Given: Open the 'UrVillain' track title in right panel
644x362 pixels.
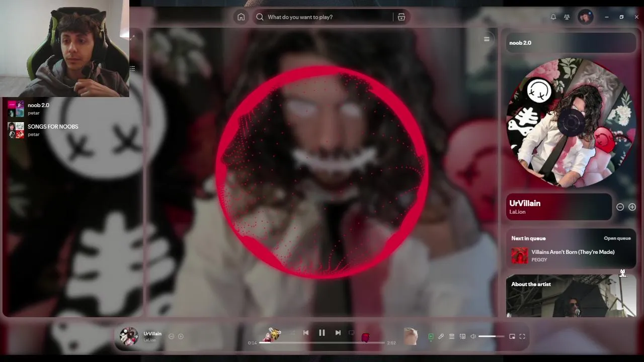Looking at the screenshot, I should click(525, 203).
